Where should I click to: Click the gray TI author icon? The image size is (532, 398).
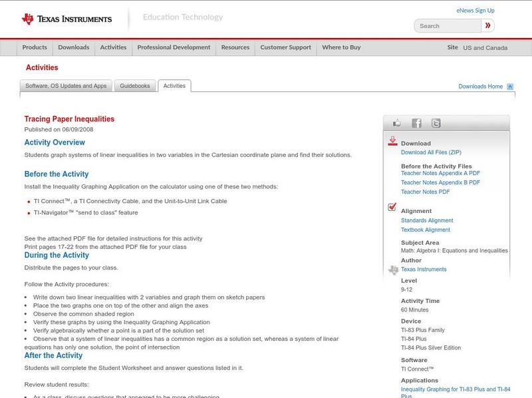393,270
